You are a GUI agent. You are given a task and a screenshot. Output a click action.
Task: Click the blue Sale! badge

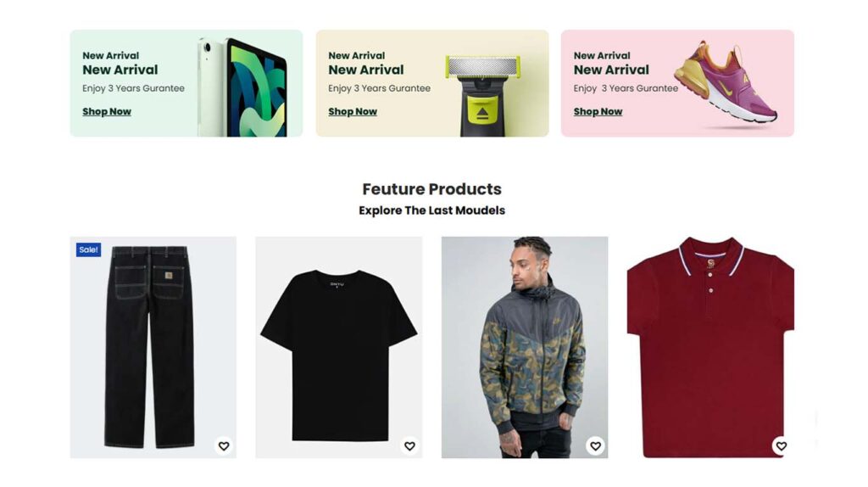pyautogui.click(x=88, y=250)
